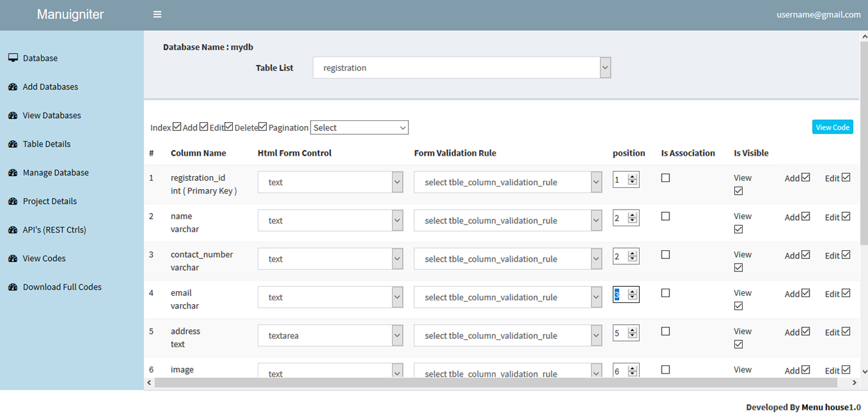
Task: Enable Is Association for registration_id row
Action: (665, 178)
